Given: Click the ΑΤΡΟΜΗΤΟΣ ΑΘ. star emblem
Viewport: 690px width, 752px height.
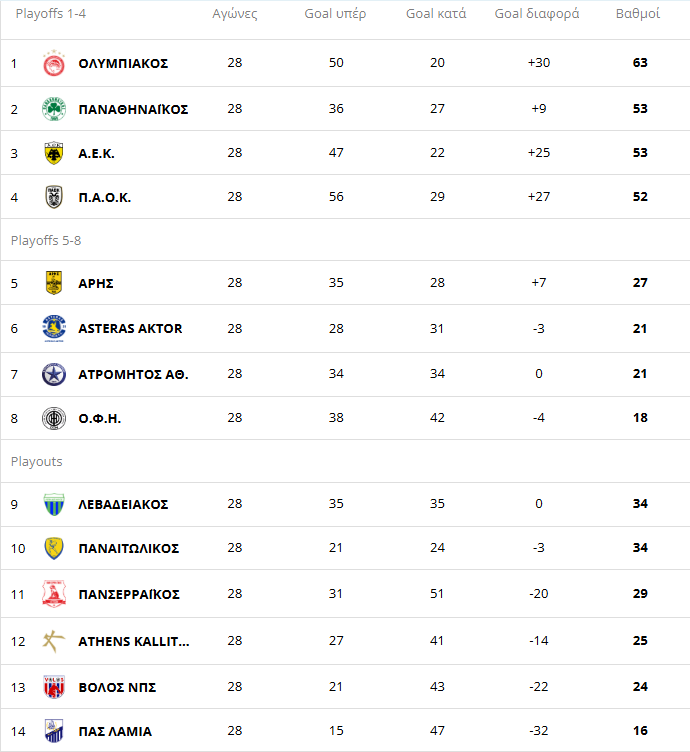Looking at the screenshot, I should coord(54,374).
